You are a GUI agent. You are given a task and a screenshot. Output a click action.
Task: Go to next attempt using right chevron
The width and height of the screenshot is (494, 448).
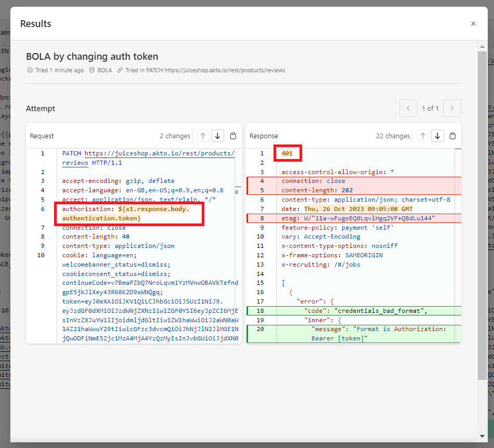pyautogui.click(x=452, y=108)
